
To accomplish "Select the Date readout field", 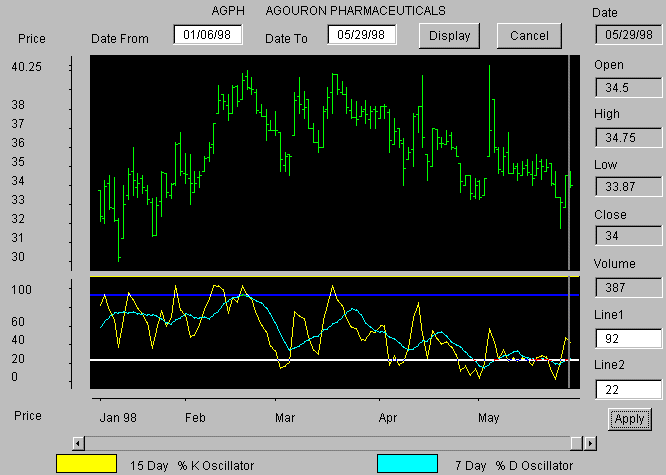I will point(628,35).
